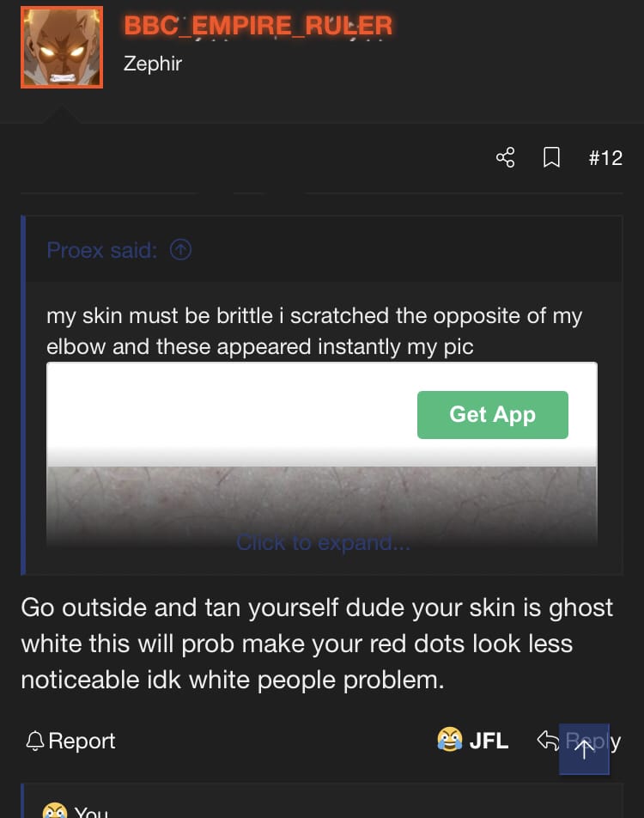This screenshot has width=644, height=818.
Task: Jump to the original Proex quoted post arrow
Action: pyautogui.click(x=180, y=250)
